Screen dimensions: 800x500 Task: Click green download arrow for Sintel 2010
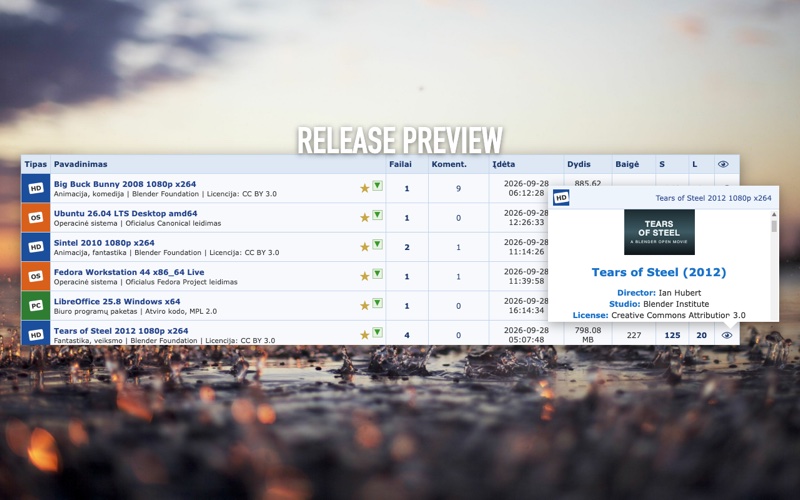(378, 244)
